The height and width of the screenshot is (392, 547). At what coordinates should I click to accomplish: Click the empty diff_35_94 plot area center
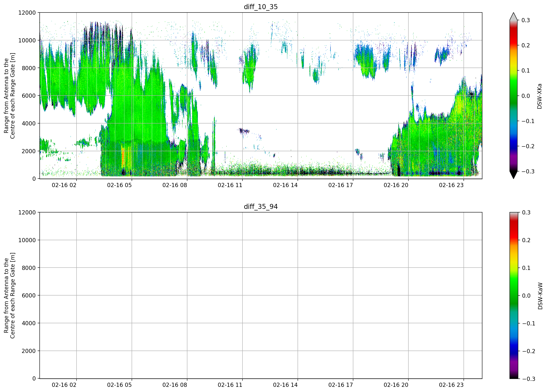261,295
